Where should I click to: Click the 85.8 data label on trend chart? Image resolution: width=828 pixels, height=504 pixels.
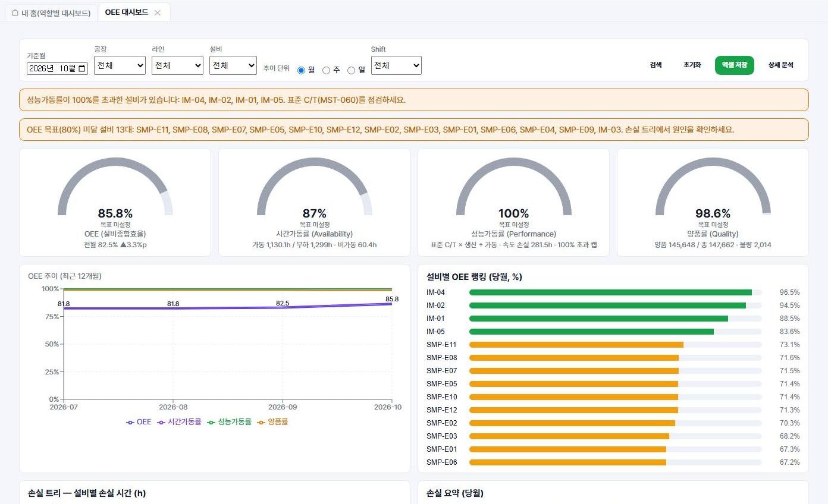[x=392, y=299]
